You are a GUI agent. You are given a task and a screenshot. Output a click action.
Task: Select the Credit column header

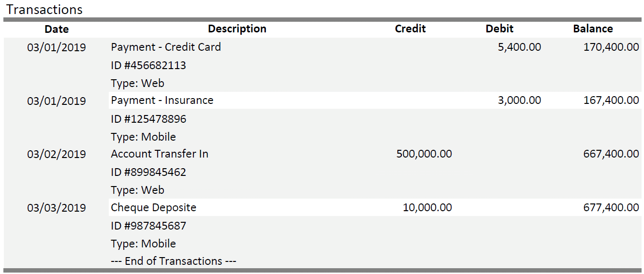pos(410,29)
